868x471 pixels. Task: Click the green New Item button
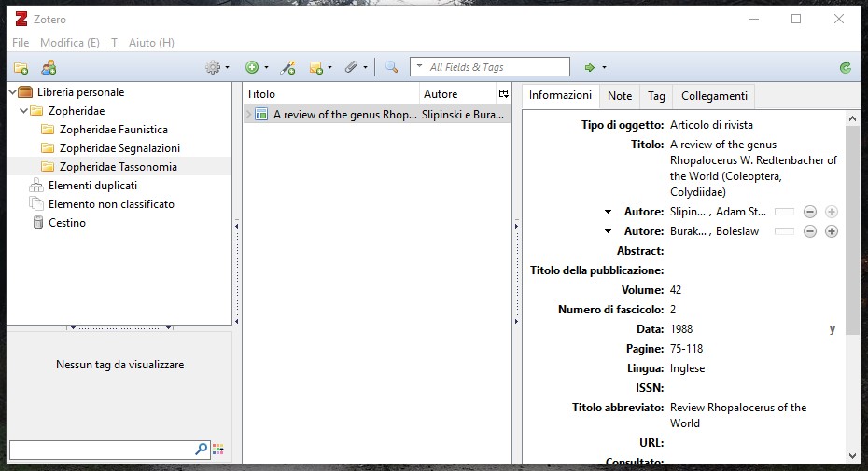[254, 67]
